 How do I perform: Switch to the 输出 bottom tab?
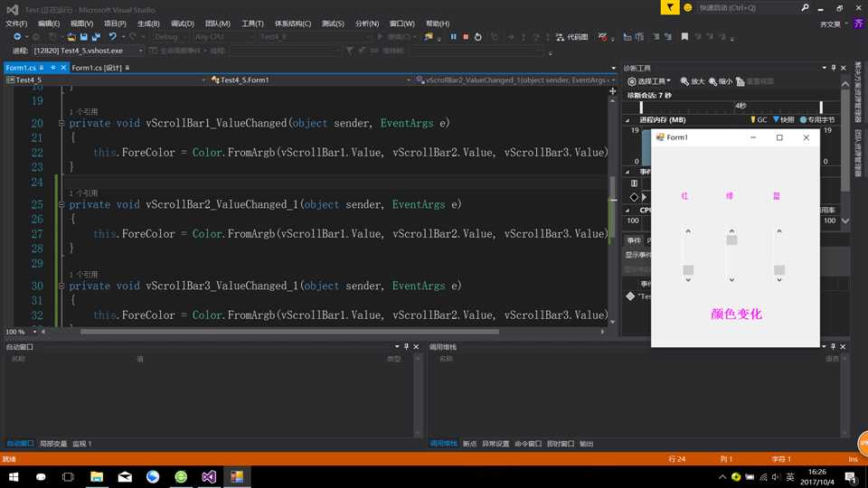[x=586, y=444]
